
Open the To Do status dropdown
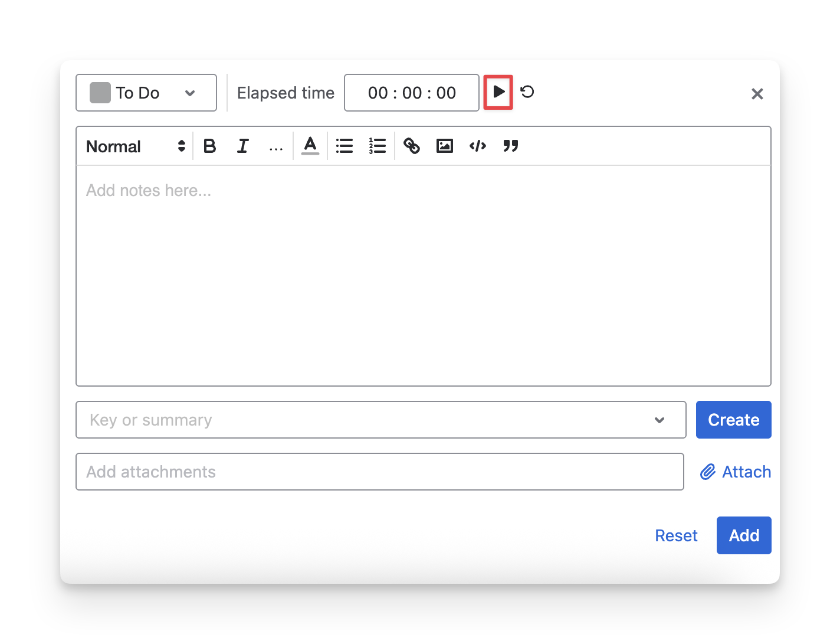146,93
